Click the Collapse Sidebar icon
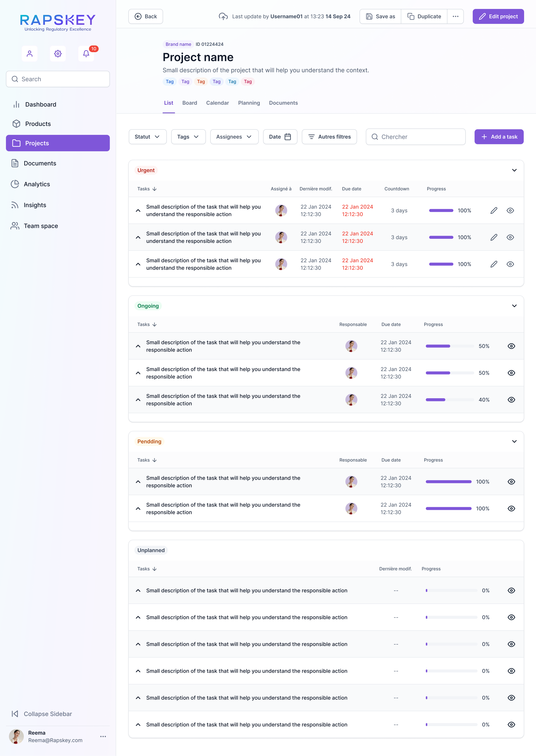Screen dimensions: 536x756 click(x=15, y=714)
